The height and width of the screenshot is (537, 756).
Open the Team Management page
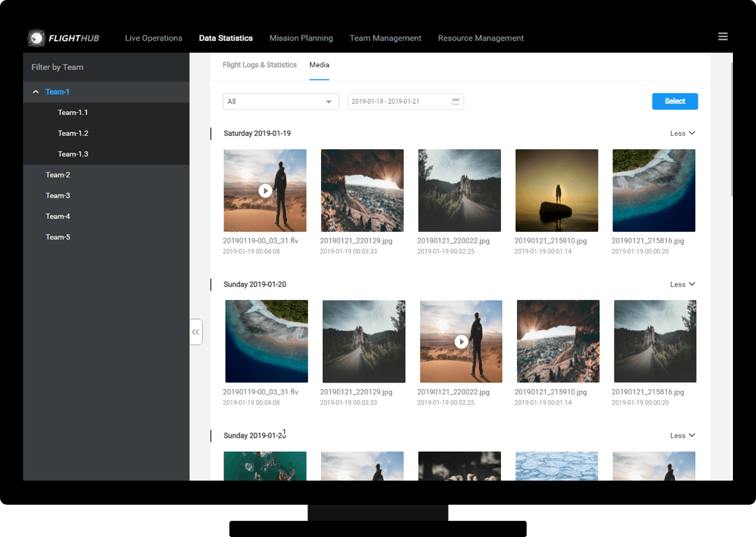pyautogui.click(x=385, y=38)
